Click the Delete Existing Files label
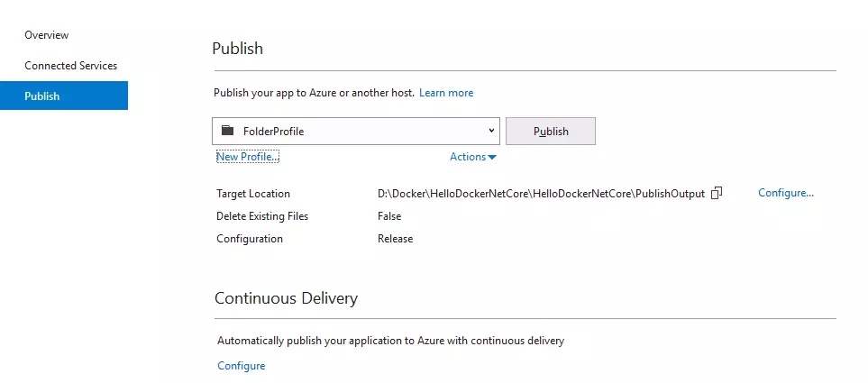The height and width of the screenshot is (383, 868). click(x=262, y=216)
